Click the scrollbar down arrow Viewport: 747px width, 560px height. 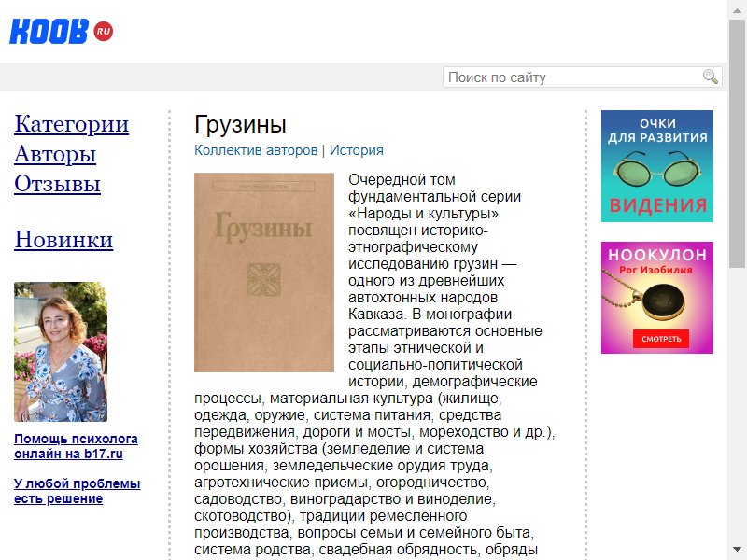pos(737,551)
